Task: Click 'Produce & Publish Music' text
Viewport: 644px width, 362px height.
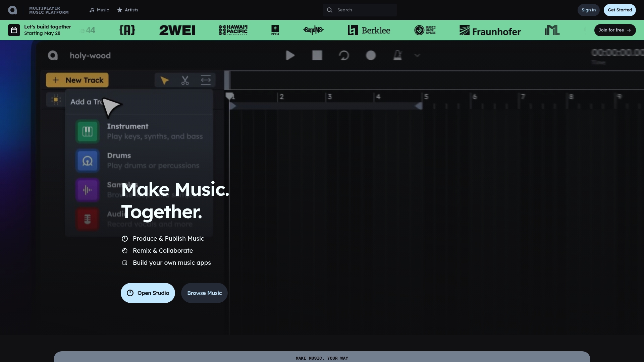Action: click(x=168, y=239)
